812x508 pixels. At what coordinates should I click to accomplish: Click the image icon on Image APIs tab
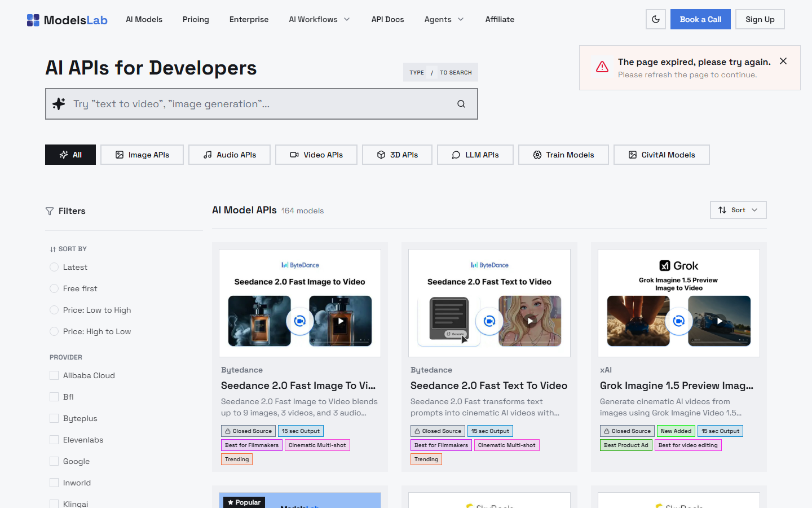[120, 155]
